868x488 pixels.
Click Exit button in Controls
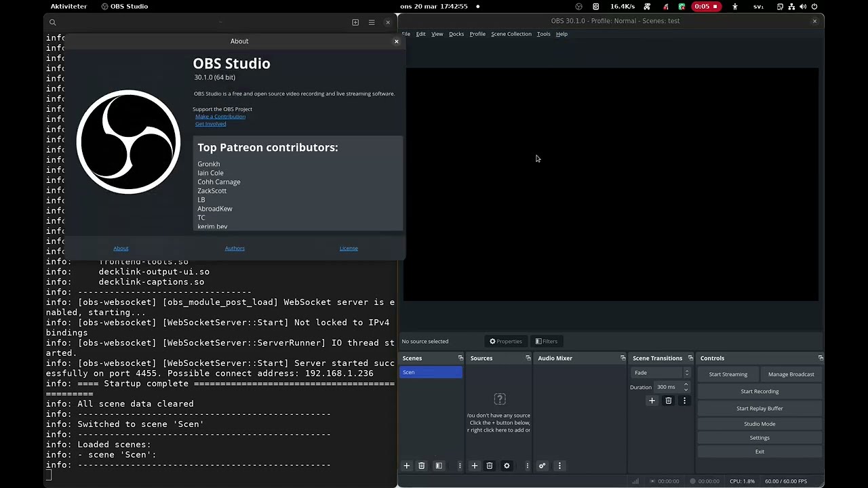[x=759, y=451]
